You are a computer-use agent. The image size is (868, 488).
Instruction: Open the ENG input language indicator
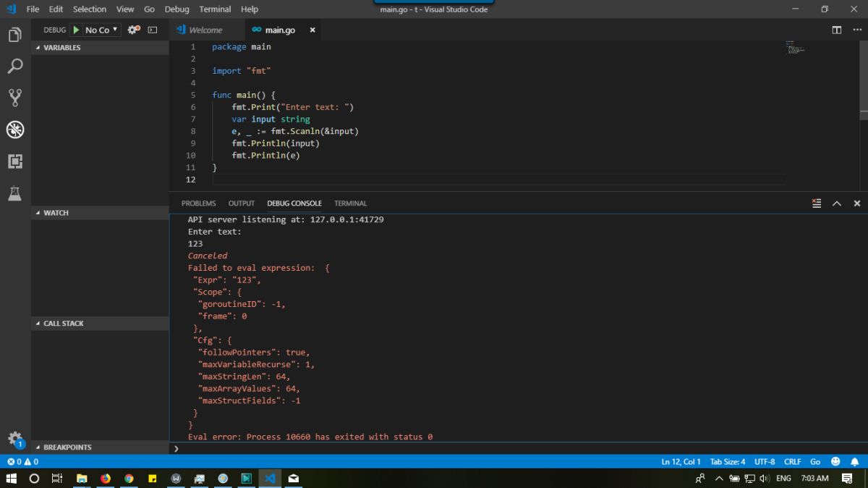[783, 479]
